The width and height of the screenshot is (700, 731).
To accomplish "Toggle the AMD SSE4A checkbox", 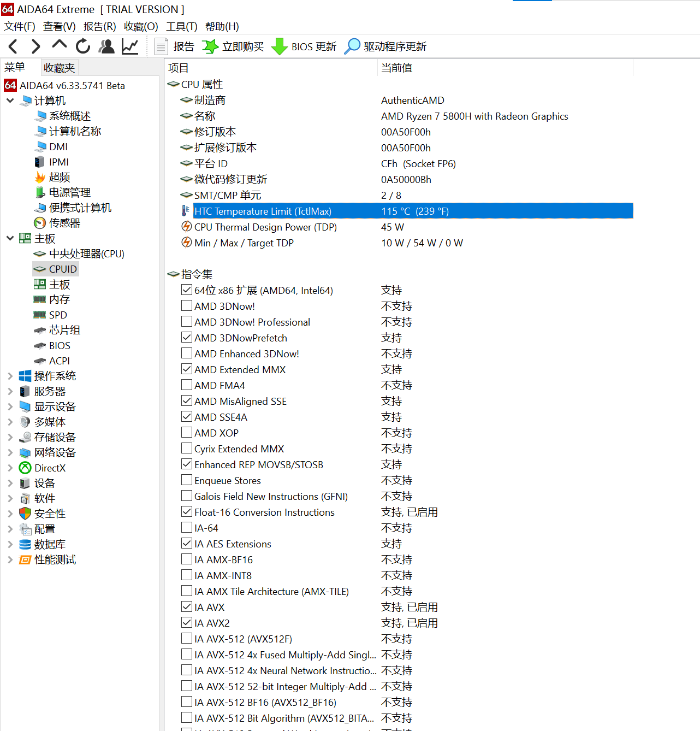I will (187, 416).
